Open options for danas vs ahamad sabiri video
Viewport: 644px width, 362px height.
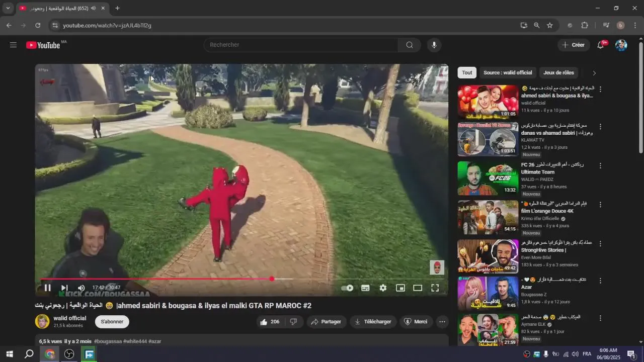tap(600, 126)
